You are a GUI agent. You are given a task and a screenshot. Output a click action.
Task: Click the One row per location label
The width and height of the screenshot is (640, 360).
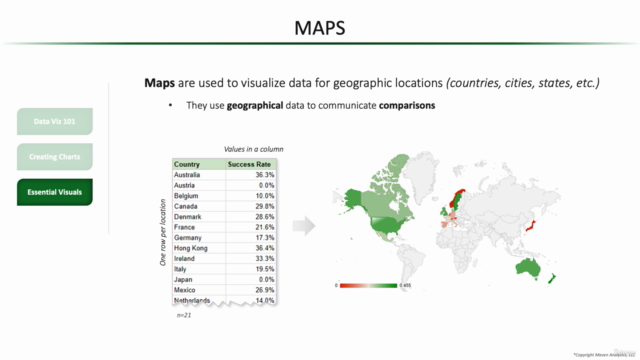click(x=163, y=233)
